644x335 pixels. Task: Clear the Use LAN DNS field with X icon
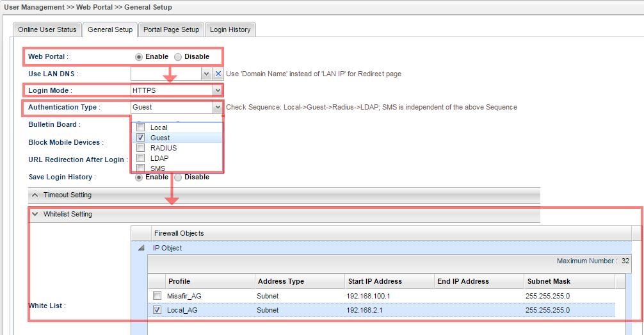[x=218, y=74]
